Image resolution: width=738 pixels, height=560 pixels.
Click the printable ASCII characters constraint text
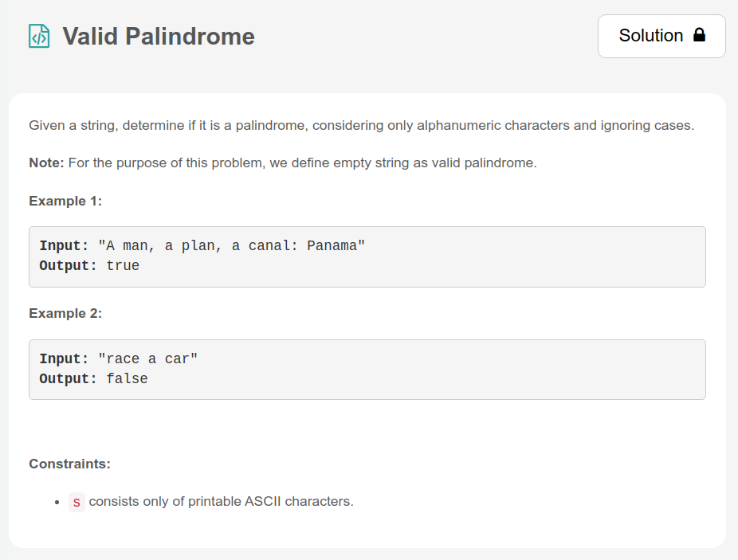[x=221, y=502]
